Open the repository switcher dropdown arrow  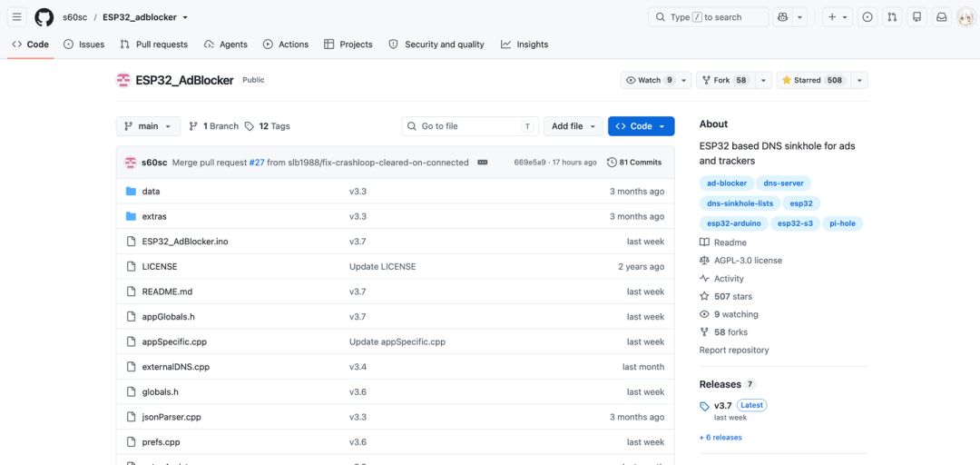185,17
